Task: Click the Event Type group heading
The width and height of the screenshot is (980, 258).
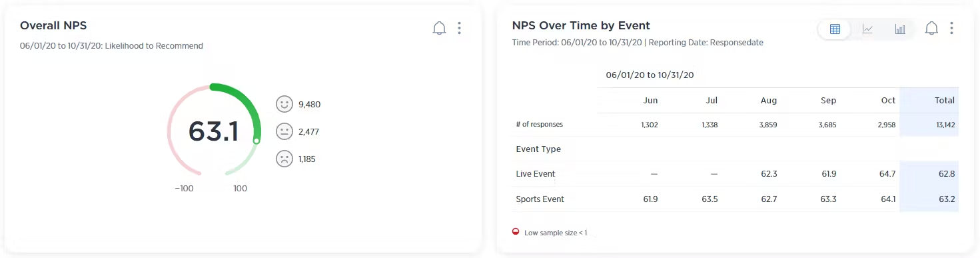Action: click(x=538, y=149)
